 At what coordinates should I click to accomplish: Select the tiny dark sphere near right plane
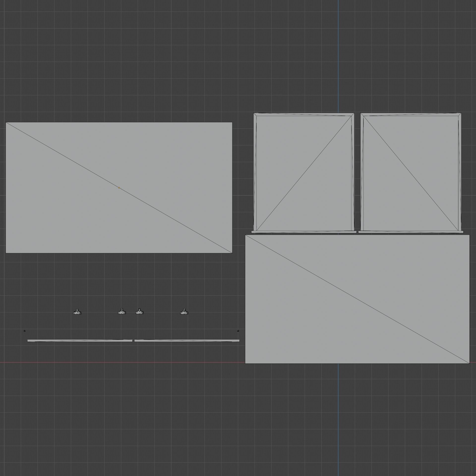click(238, 331)
